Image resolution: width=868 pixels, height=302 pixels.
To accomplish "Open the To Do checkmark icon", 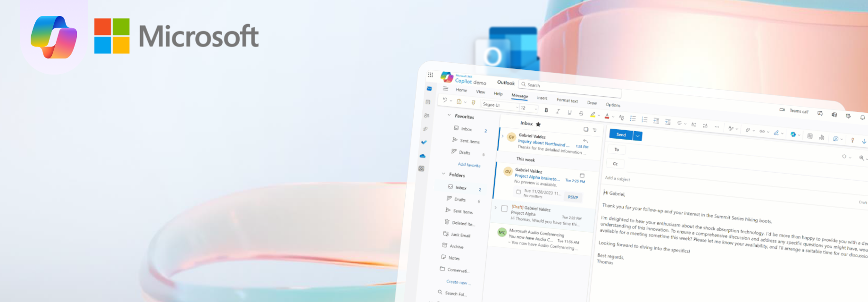I will click(424, 142).
